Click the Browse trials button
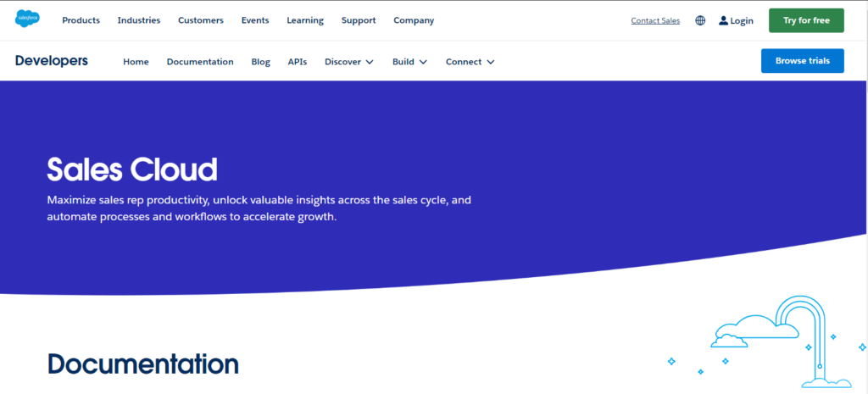The image size is (868, 394). [802, 61]
